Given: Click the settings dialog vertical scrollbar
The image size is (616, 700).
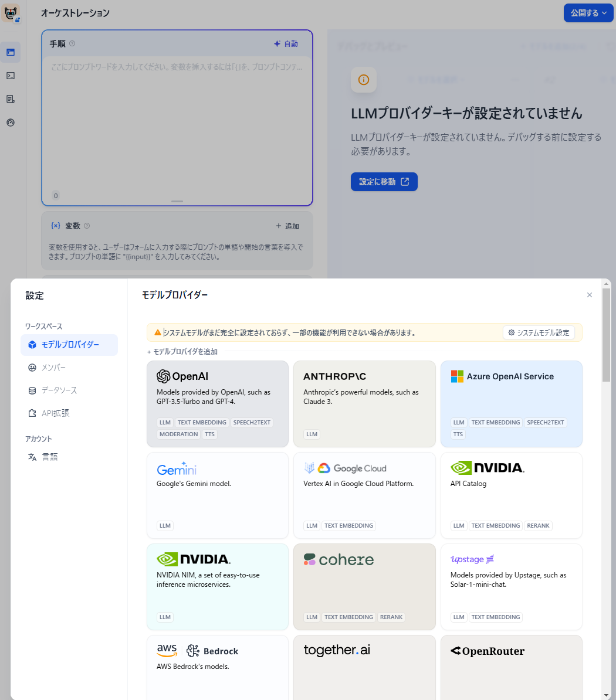Looking at the screenshot, I should click(606, 335).
